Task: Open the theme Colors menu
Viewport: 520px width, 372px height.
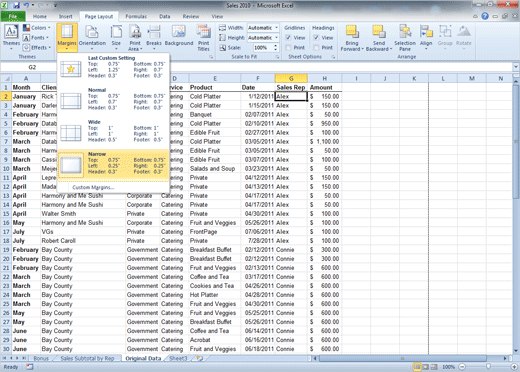Action: pos(37,28)
